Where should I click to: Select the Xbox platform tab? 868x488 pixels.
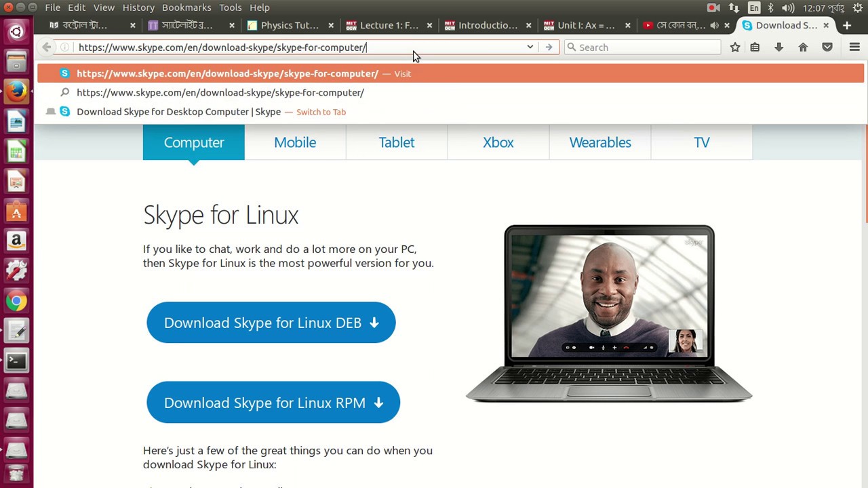click(498, 142)
